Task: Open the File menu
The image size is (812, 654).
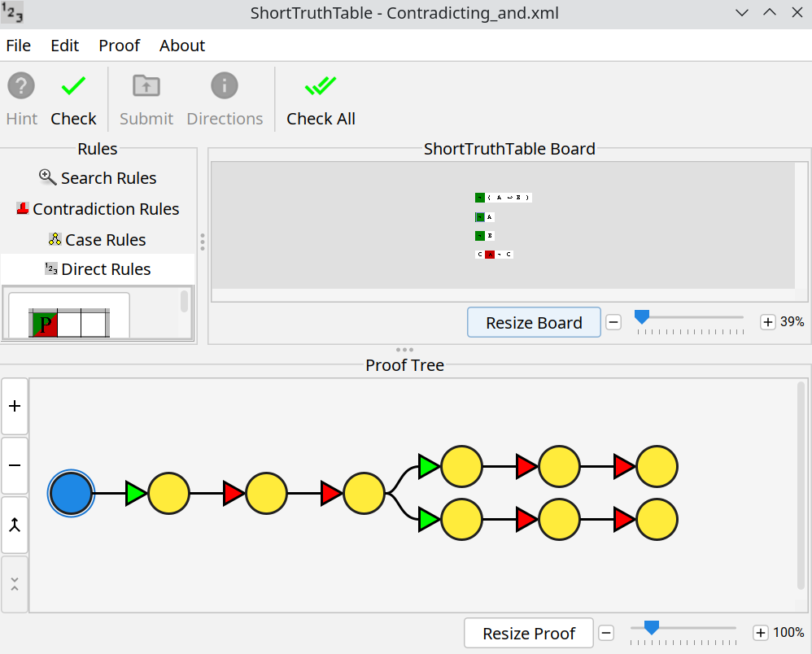Action: click(18, 46)
